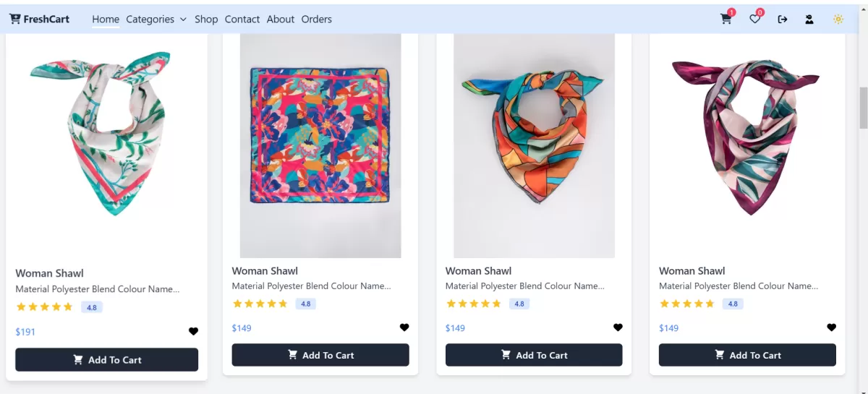868x394 pixels.
Task: Open the Orders page
Action: pos(317,20)
